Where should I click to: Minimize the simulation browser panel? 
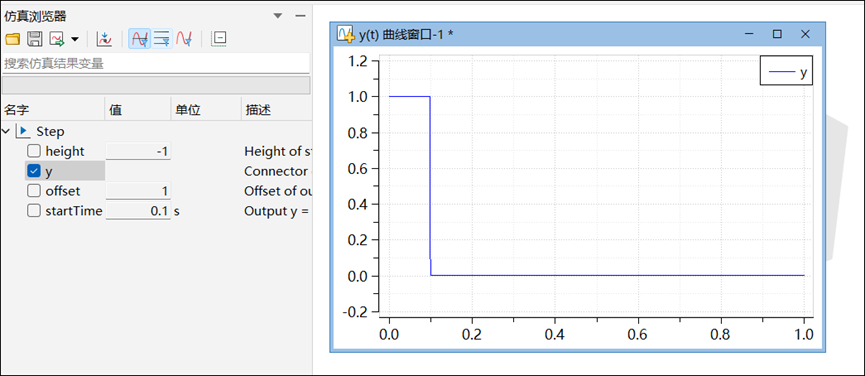coord(301,16)
